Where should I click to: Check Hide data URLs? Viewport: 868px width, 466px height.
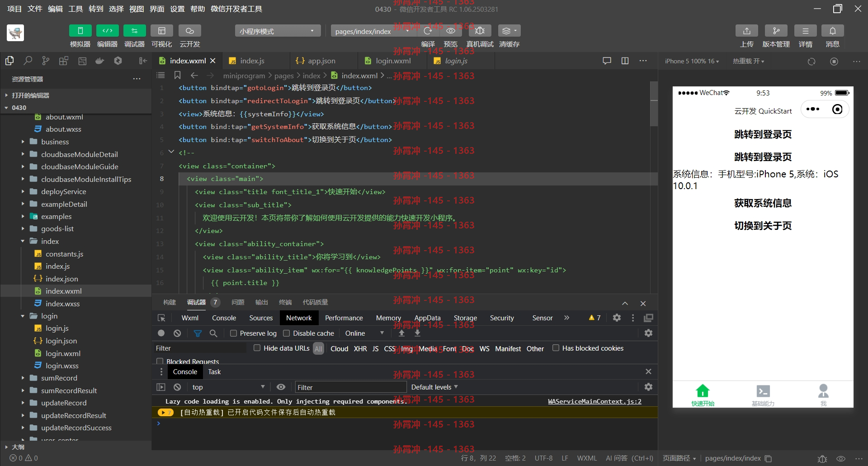[257, 348]
